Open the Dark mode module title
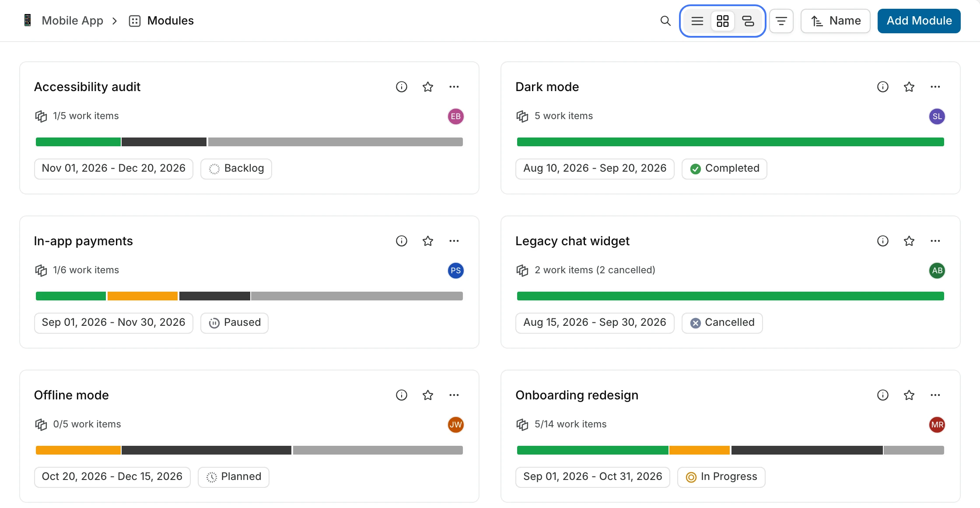Screen dimensions: 980x508 pos(547,87)
